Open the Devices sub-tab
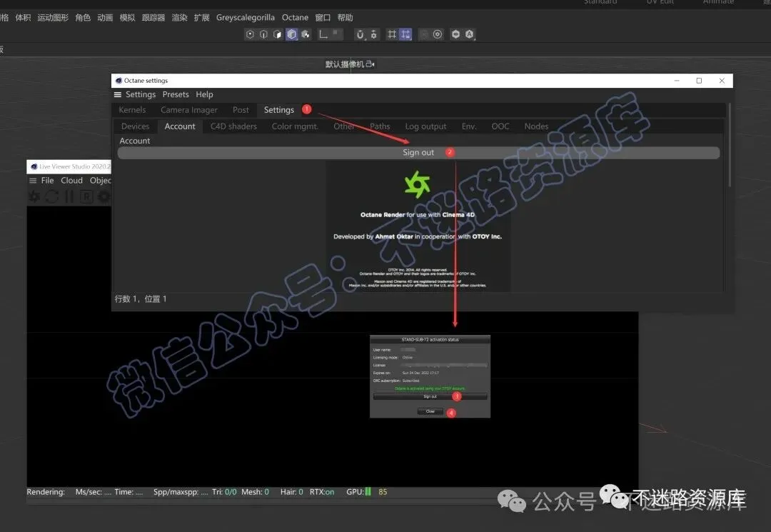The image size is (771, 532). click(x=135, y=126)
